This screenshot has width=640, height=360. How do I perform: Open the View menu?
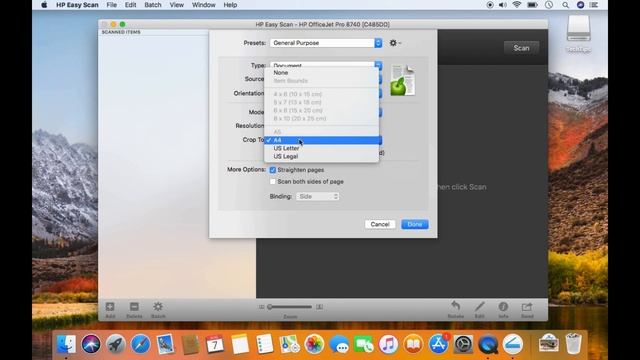(177, 5)
